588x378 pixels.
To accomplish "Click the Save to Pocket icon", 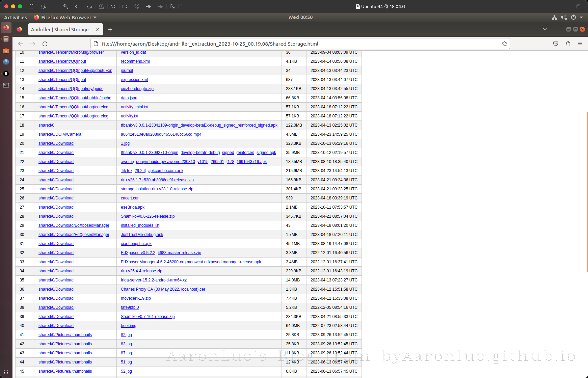I will [x=556, y=44].
